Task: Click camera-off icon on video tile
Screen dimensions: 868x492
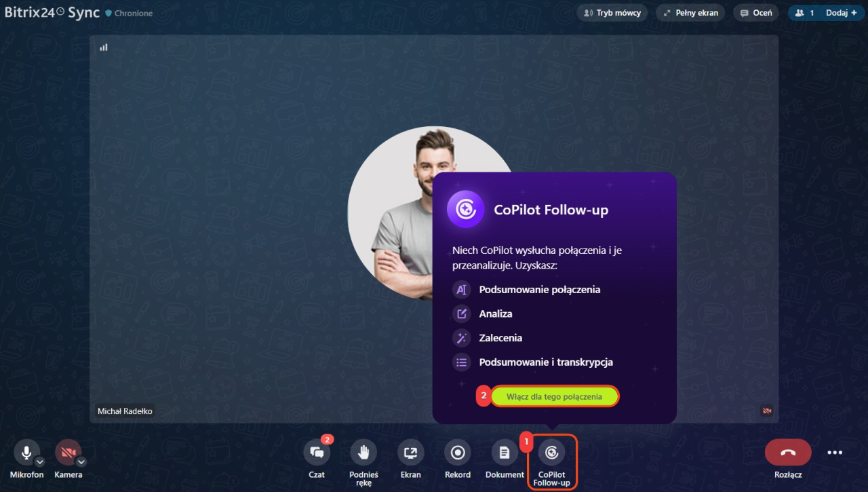Action: [767, 411]
